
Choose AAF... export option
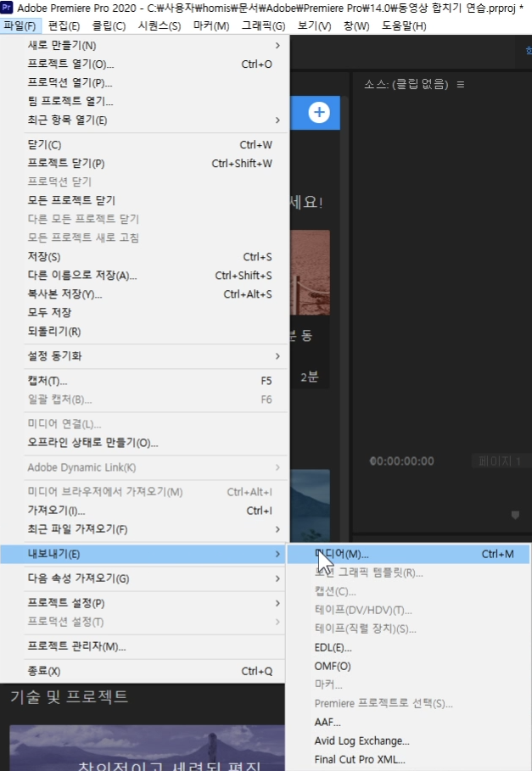409,723
